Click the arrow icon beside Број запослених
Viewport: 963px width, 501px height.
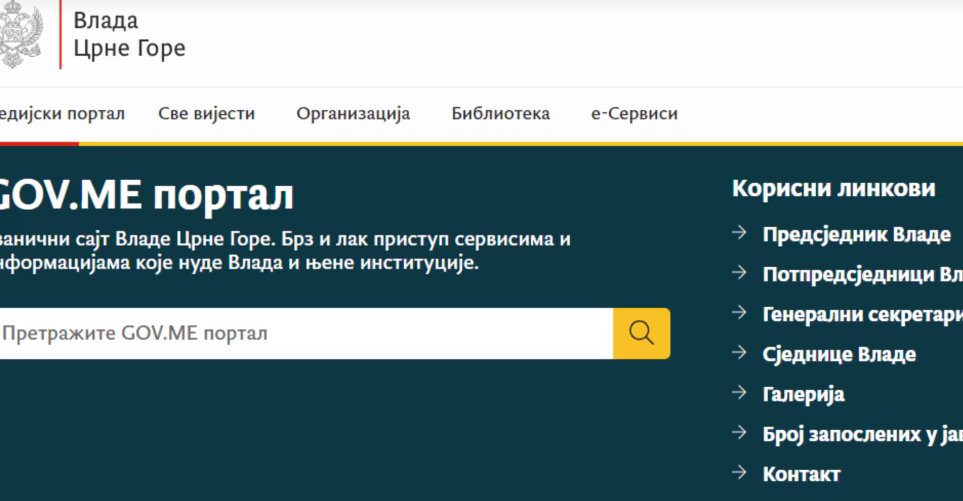tap(740, 433)
